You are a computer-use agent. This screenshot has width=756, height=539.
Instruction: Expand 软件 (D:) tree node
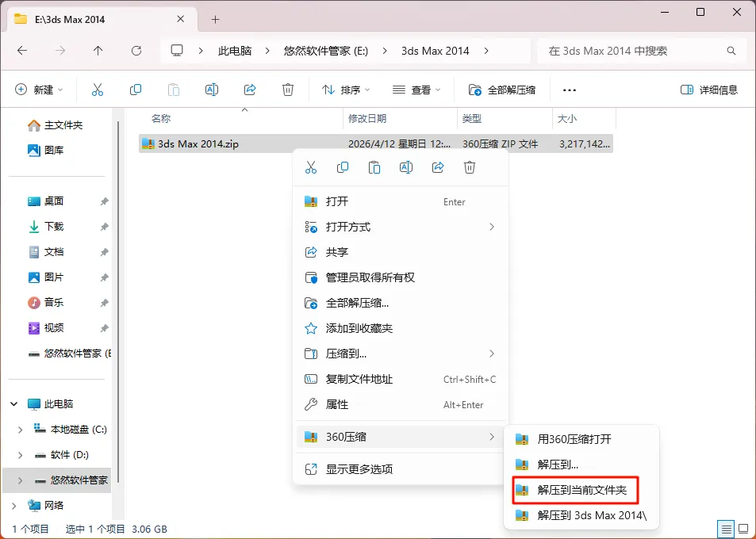tap(20, 455)
